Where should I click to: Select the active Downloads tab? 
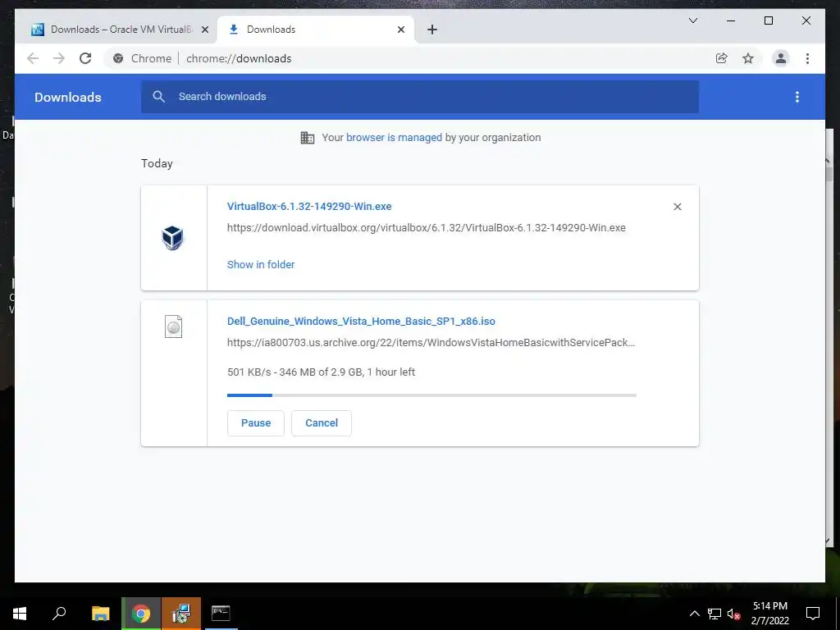315,30
